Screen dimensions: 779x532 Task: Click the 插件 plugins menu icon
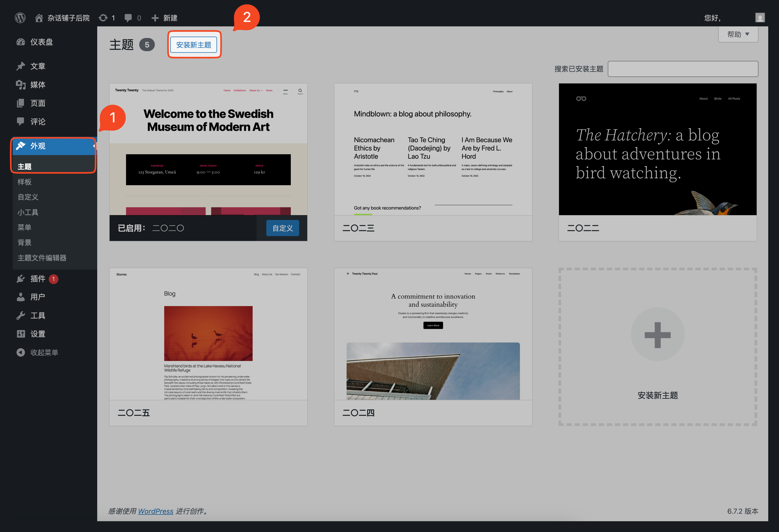21,279
